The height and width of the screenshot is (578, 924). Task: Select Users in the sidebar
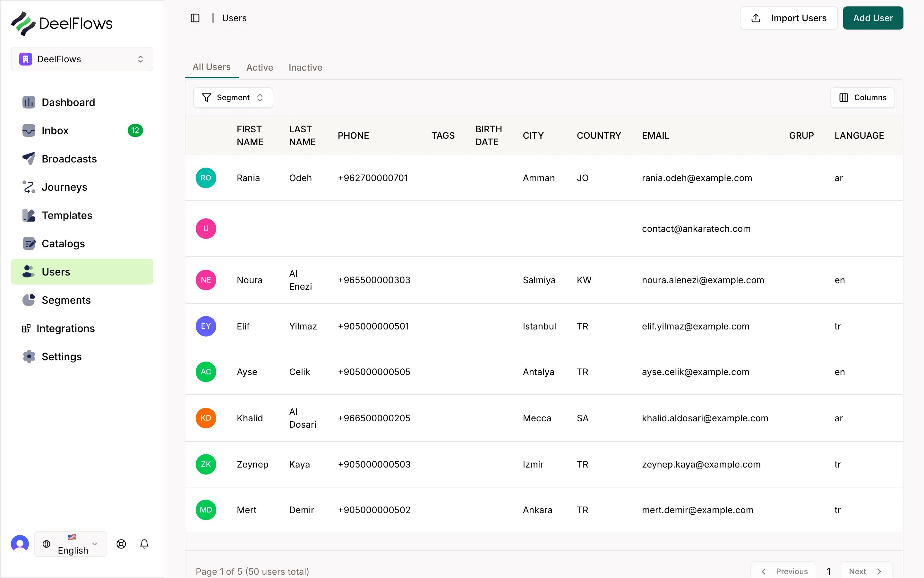tap(82, 272)
